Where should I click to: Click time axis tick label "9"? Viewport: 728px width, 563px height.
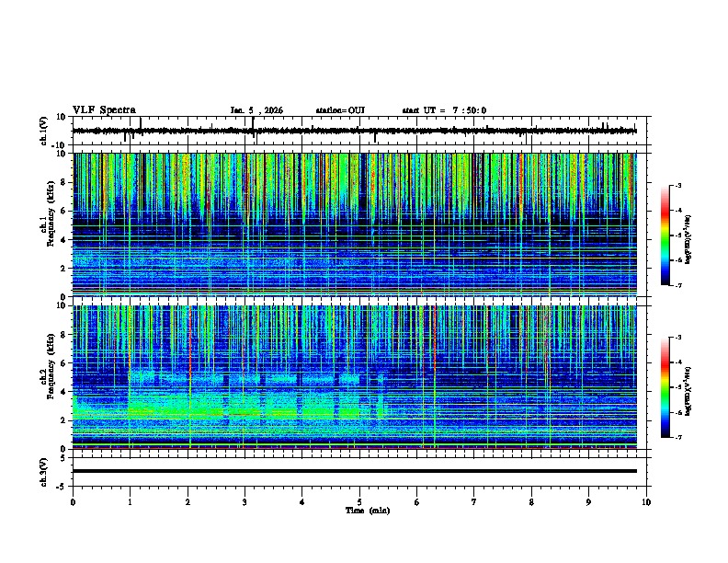[588, 502]
